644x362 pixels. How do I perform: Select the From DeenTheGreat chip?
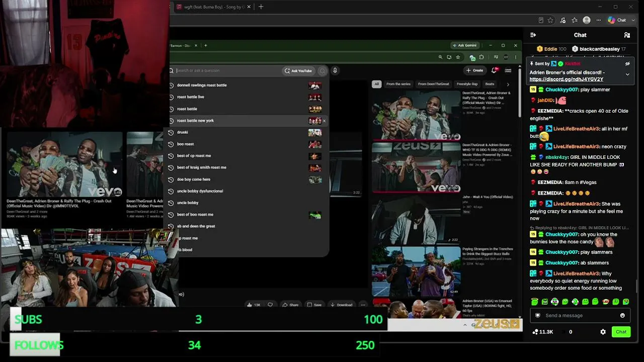pyautogui.click(x=434, y=84)
